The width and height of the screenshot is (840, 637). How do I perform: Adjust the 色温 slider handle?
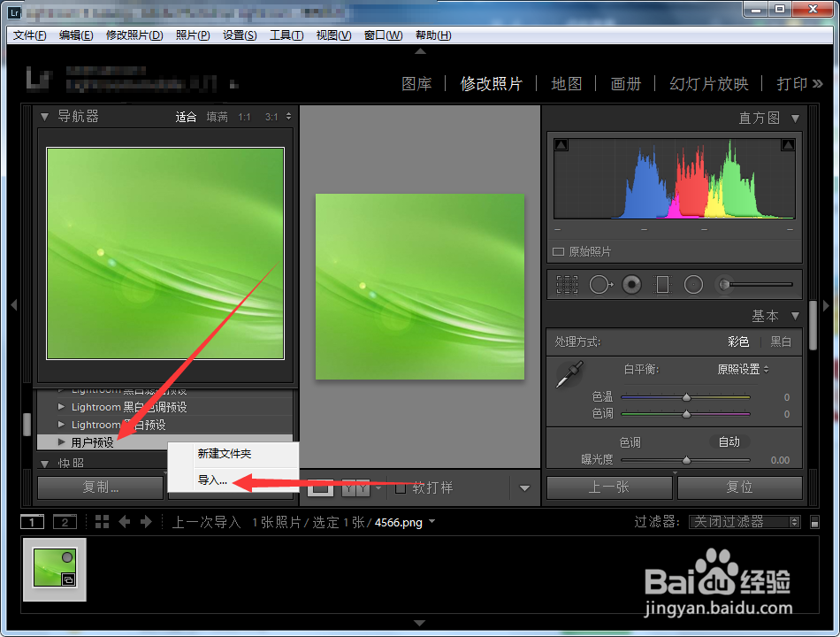(x=686, y=397)
